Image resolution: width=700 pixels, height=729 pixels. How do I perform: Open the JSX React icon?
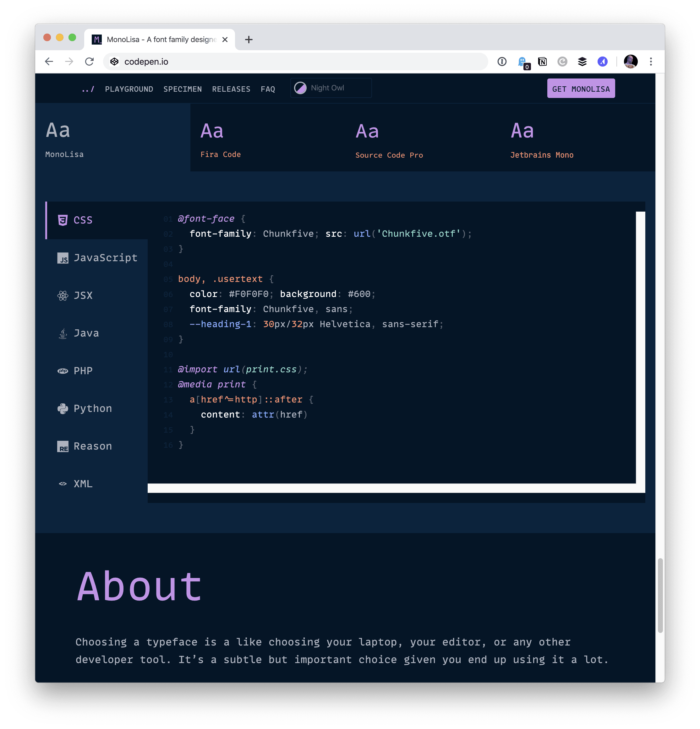point(63,296)
